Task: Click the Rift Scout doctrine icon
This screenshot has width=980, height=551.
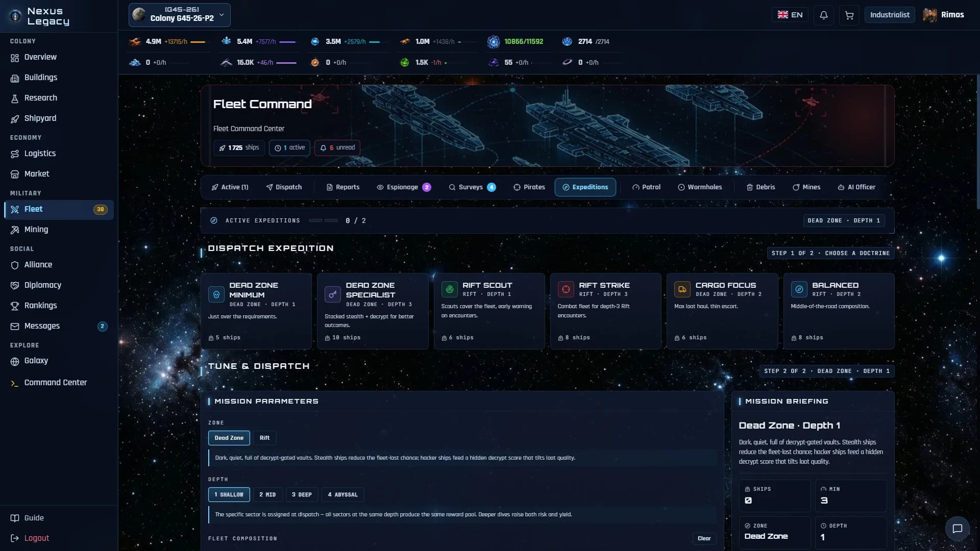Action: click(x=449, y=289)
